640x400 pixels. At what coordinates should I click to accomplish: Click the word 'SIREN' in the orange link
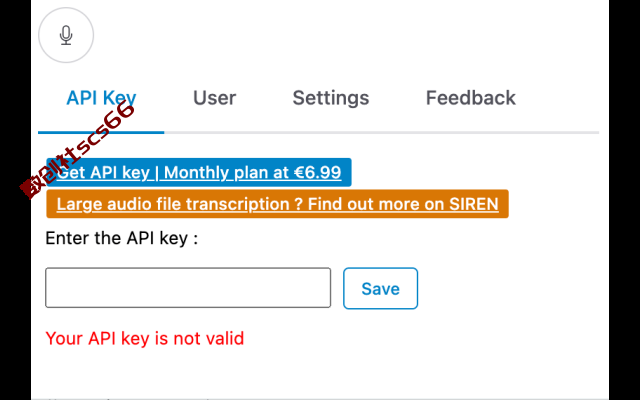pyautogui.click(x=473, y=204)
